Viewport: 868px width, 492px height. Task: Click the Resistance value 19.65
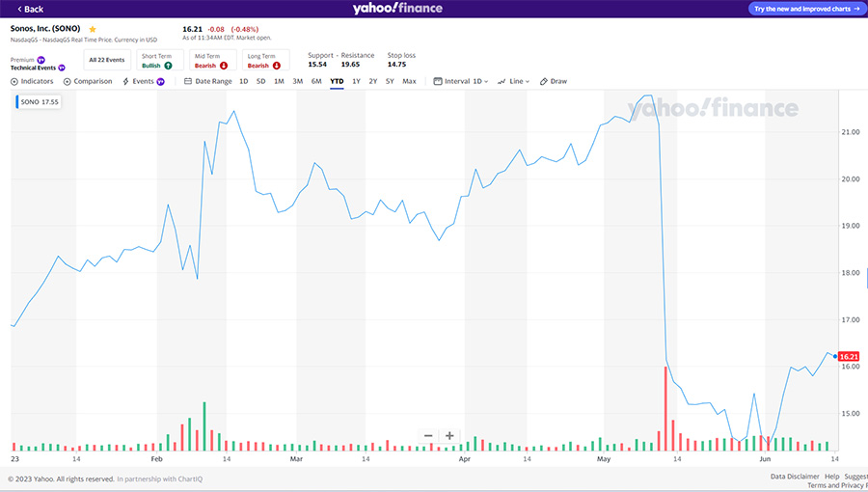(350, 65)
